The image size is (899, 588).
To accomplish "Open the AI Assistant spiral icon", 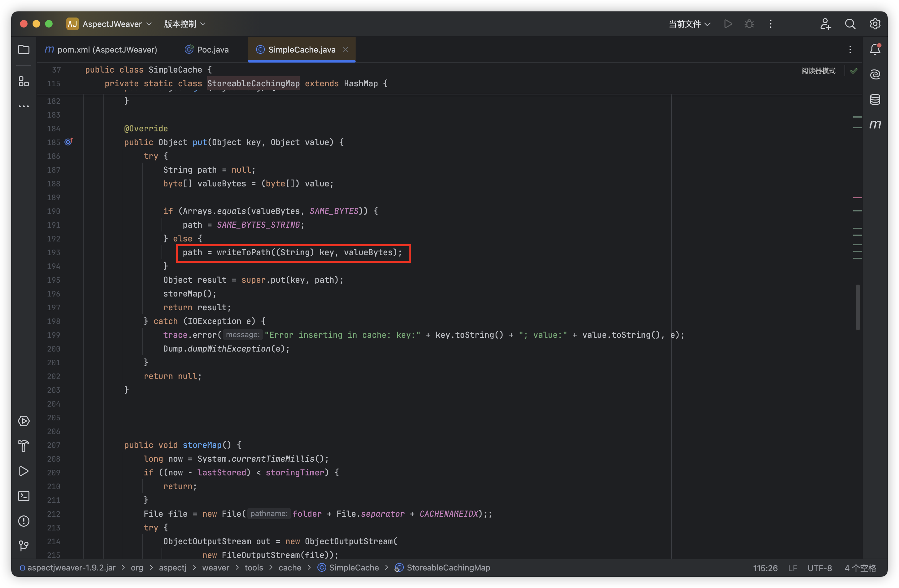I will pyautogui.click(x=875, y=74).
